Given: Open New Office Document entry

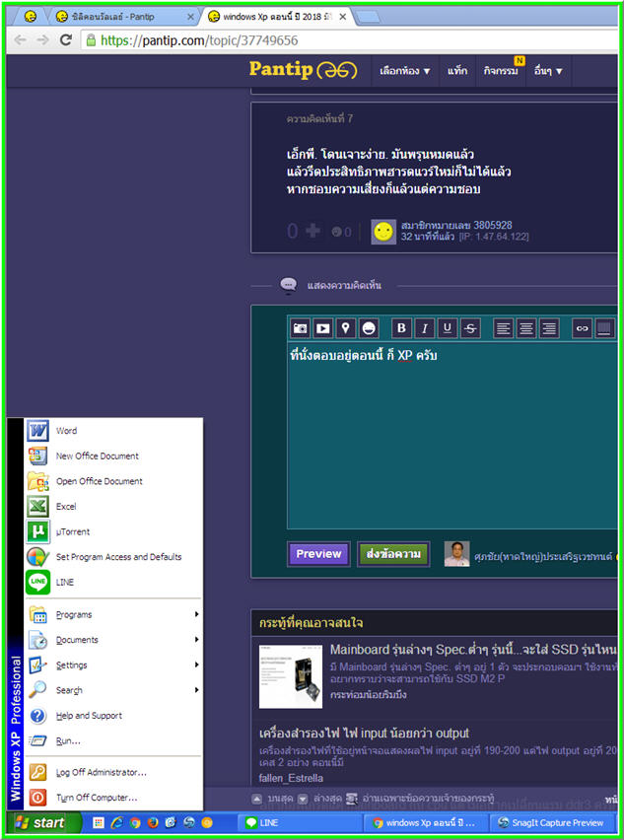Looking at the screenshot, I should [x=113, y=455].
